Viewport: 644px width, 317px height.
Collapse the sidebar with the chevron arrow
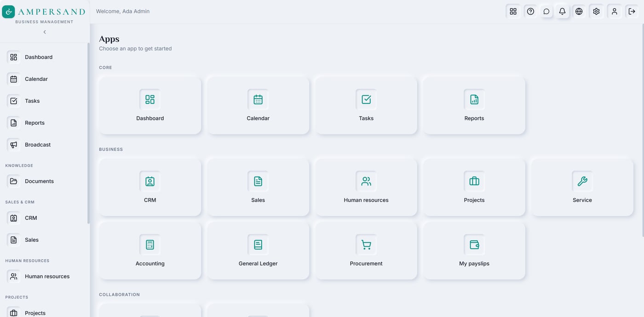(45, 32)
